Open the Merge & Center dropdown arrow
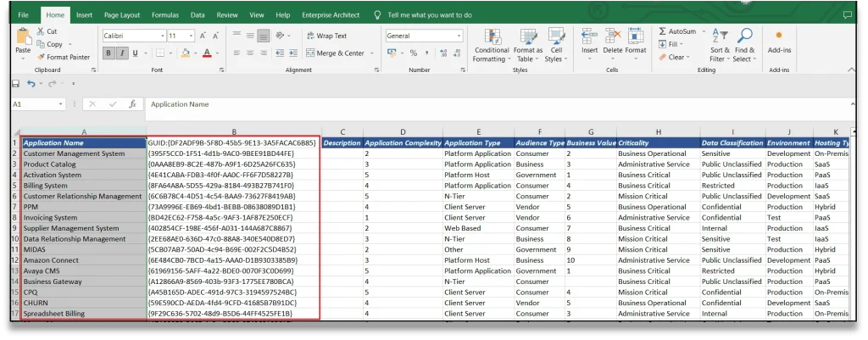The height and width of the screenshot is (340, 868). (x=372, y=53)
